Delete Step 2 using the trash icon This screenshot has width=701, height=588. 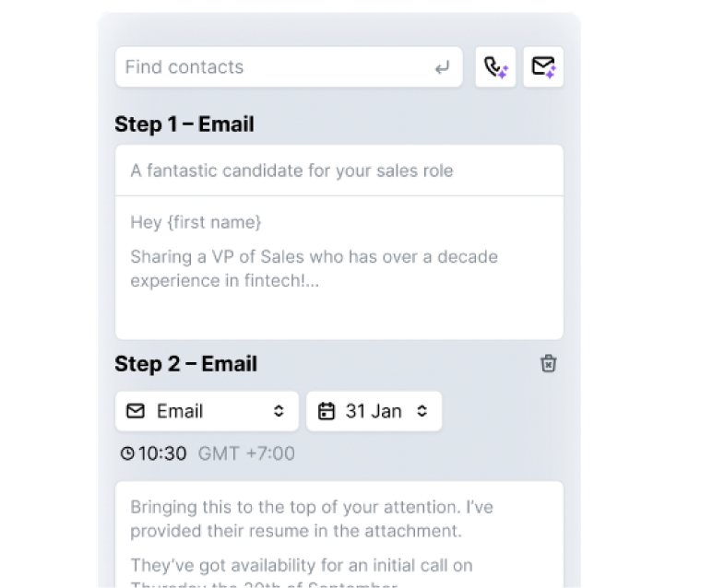[549, 364]
